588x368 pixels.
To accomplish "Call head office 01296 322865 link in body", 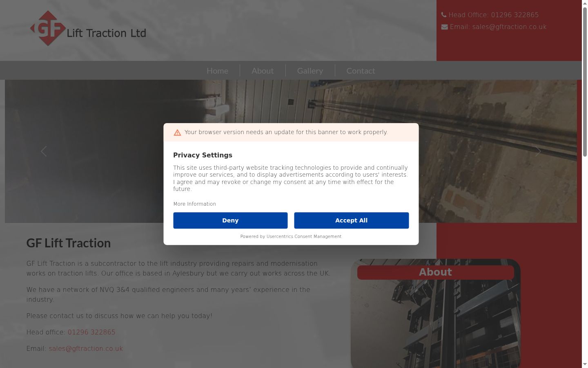I will pos(91,332).
